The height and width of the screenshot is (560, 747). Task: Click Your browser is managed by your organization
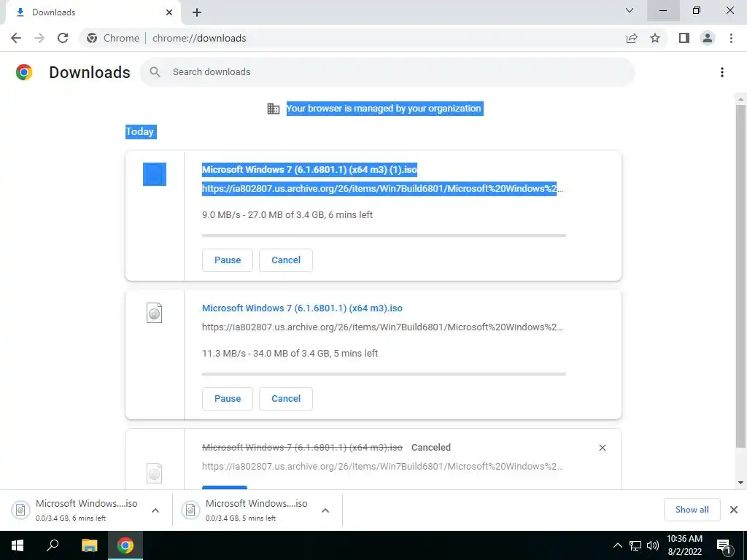[x=384, y=109]
